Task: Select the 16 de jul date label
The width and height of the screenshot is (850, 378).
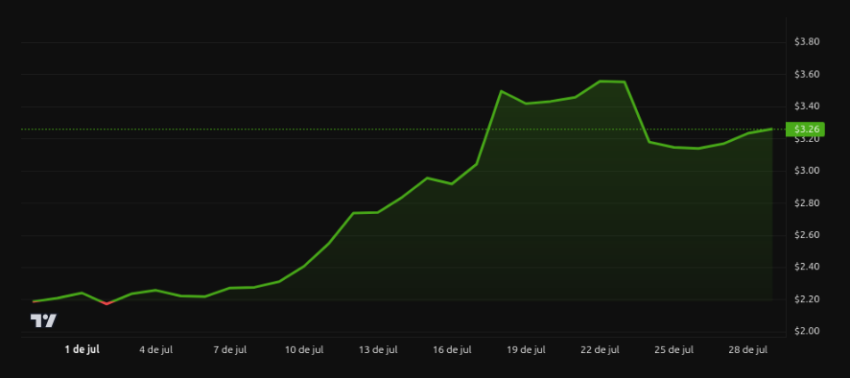Action: pos(452,350)
